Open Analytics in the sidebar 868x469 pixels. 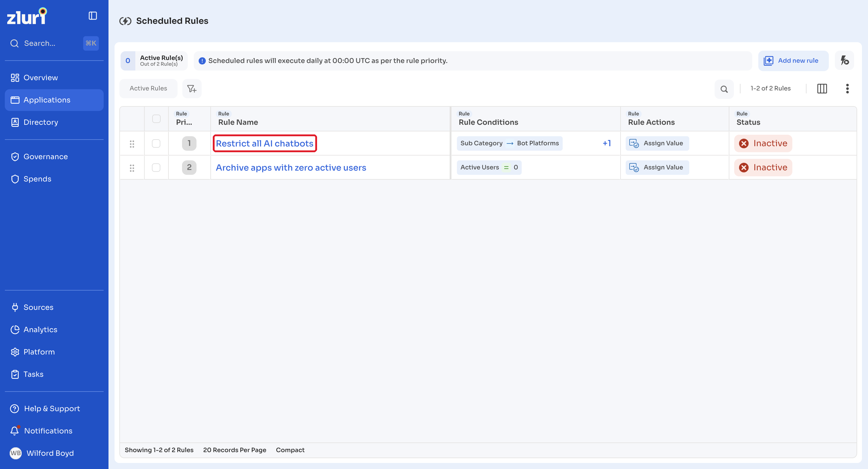pyautogui.click(x=54, y=329)
